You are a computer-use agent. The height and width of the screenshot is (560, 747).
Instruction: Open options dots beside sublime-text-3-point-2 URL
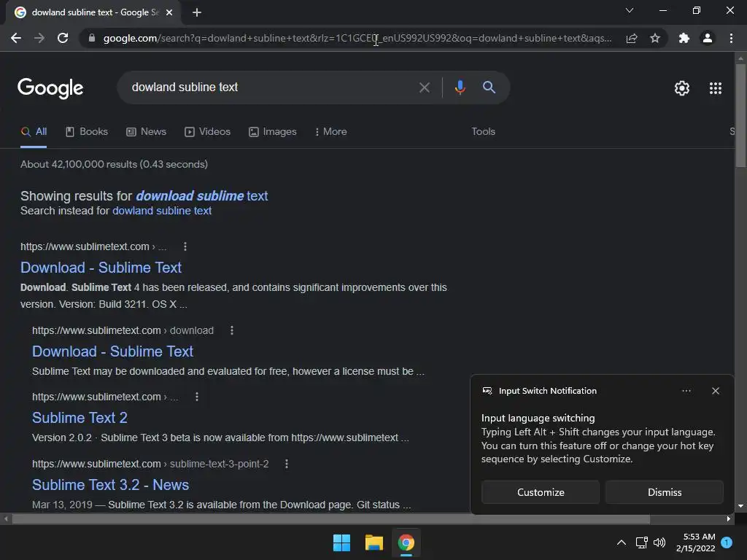click(x=286, y=464)
